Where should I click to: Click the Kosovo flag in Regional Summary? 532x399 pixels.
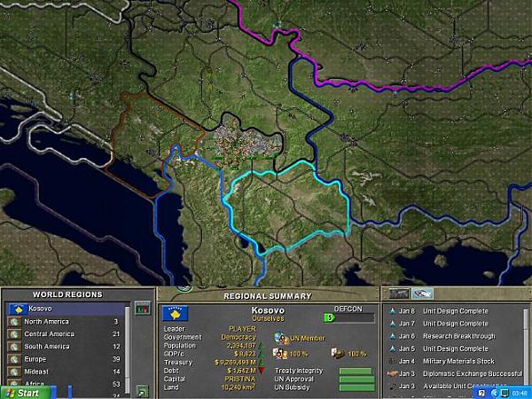[175, 313]
